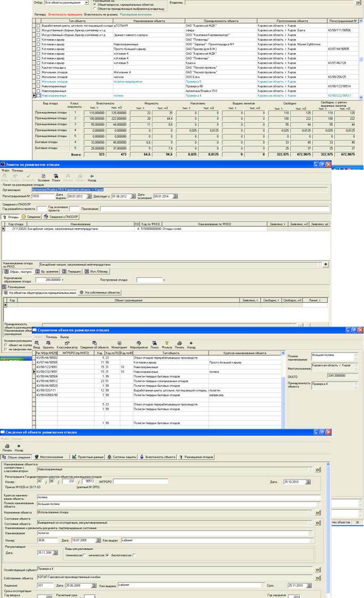
Task: Click Удалить in the справочник toolbar
Action: pyautogui.click(x=48, y=344)
